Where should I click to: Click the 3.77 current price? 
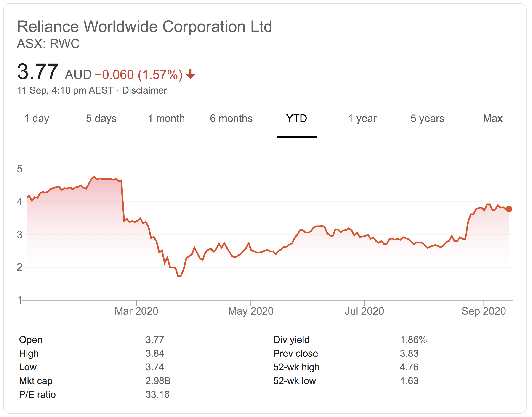(x=38, y=72)
